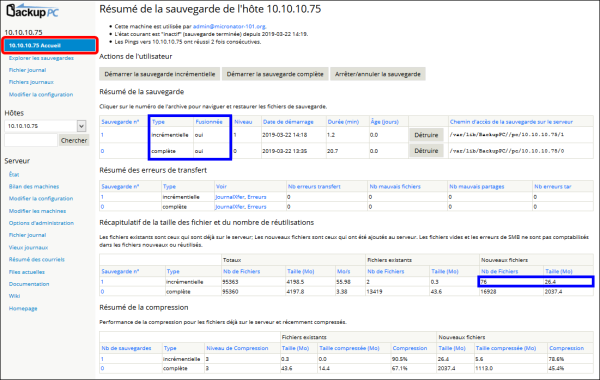
Task: Click Nb erreurs tar column header
Action: point(553,187)
